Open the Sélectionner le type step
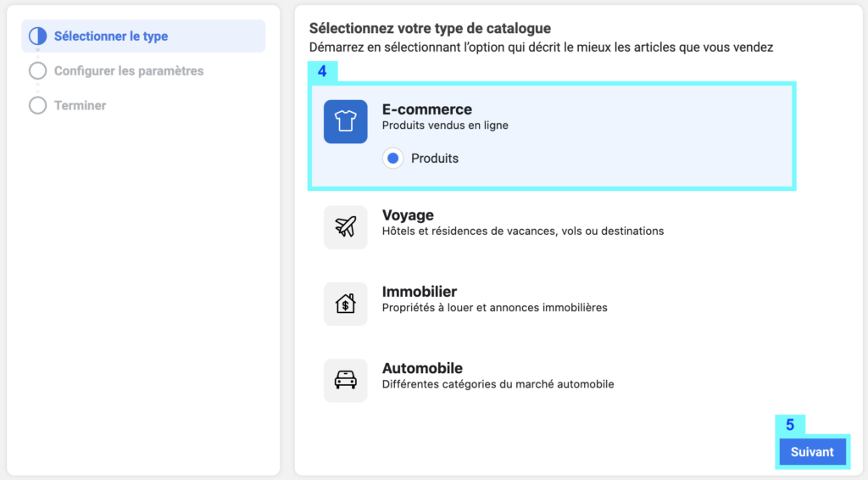Image resolution: width=868 pixels, height=480 pixels. (x=143, y=36)
